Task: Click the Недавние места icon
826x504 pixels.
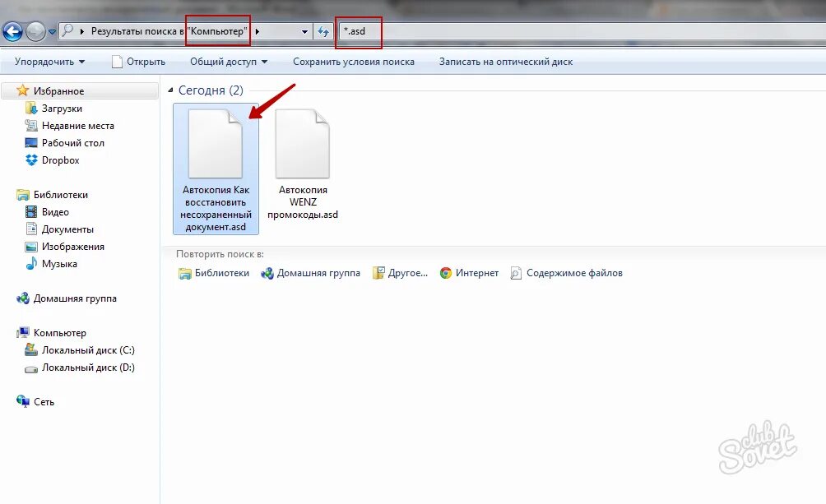Action: point(31,125)
